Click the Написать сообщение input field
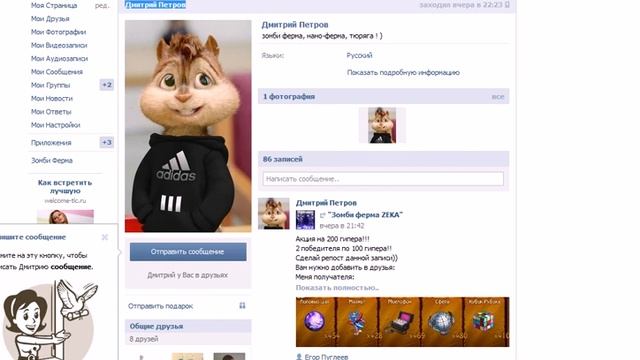The height and width of the screenshot is (360, 640). coord(383,179)
